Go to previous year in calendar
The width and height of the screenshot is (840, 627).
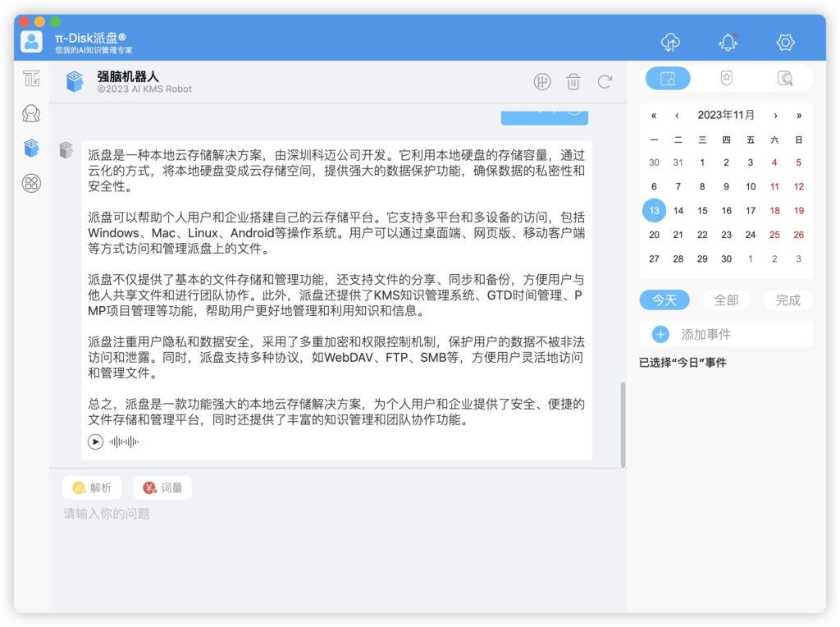pyautogui.click(x=654, y=115)
